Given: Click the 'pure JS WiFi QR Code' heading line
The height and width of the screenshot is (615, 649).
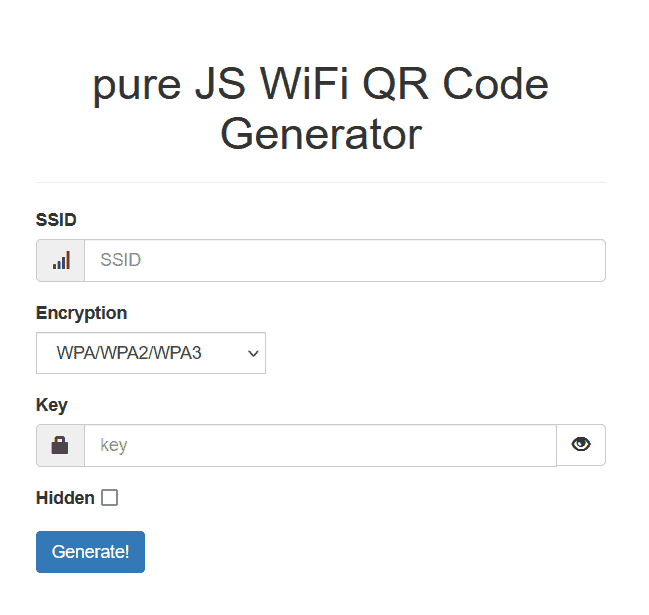Looking at the screenshot, I should point(321,85).
